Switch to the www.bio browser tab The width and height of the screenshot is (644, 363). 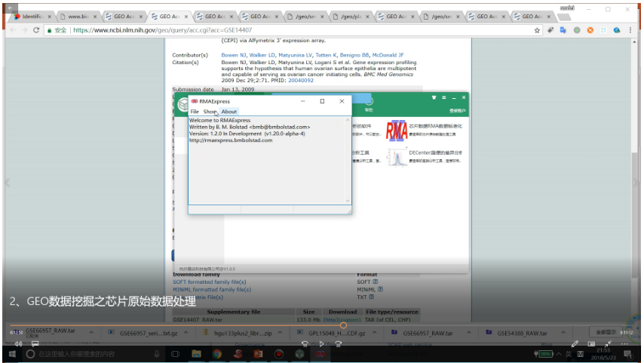click(x=78, y=16)
